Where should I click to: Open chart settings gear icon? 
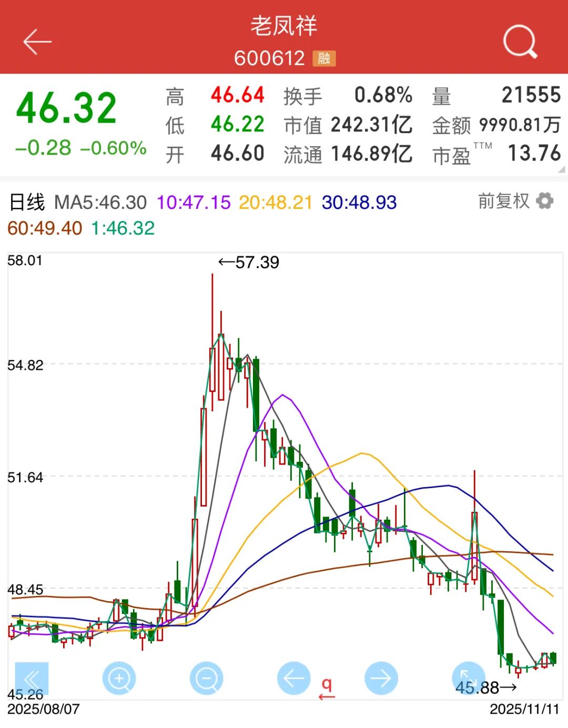(545, 201)
